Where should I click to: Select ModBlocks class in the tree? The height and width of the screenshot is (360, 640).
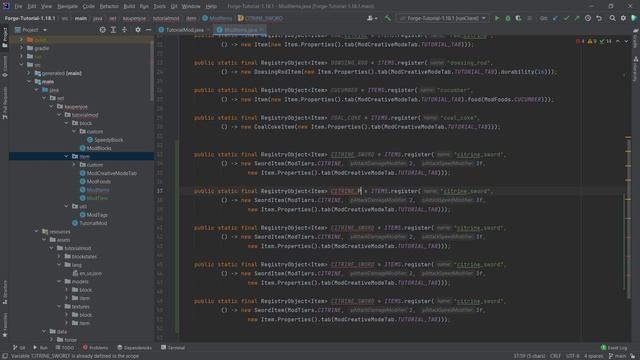(96, 148)
